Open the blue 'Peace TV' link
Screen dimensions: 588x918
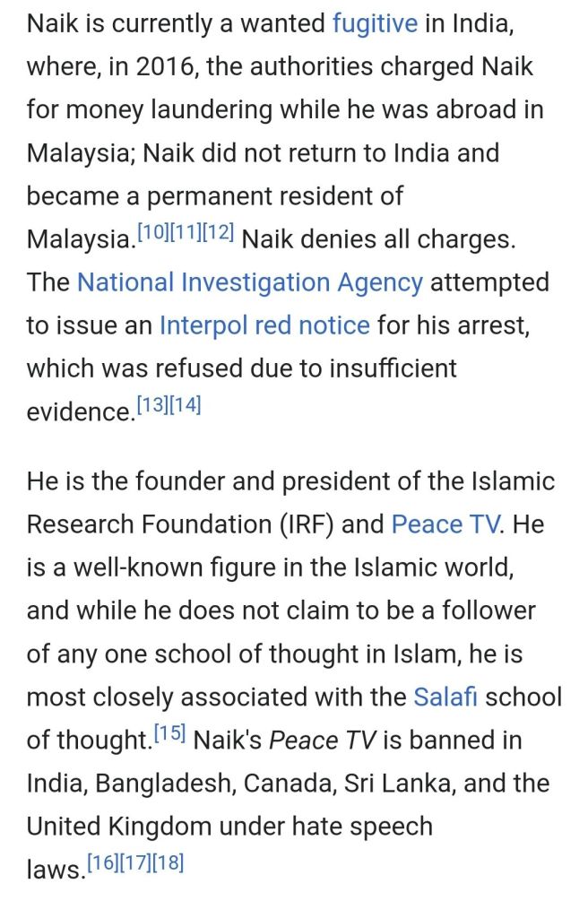(x=445, y=524)
